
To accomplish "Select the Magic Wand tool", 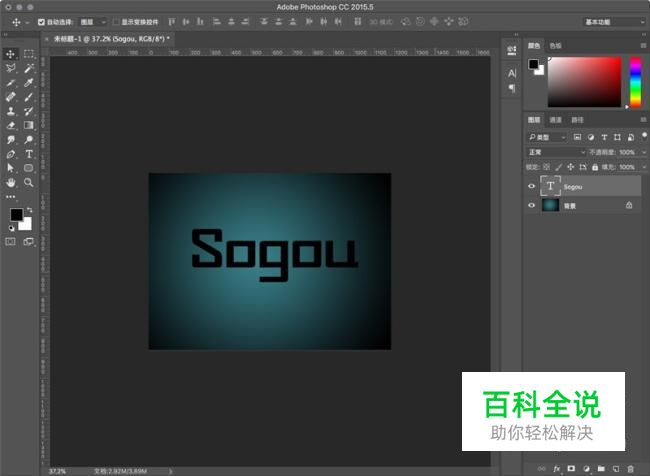I will [29, 68].
